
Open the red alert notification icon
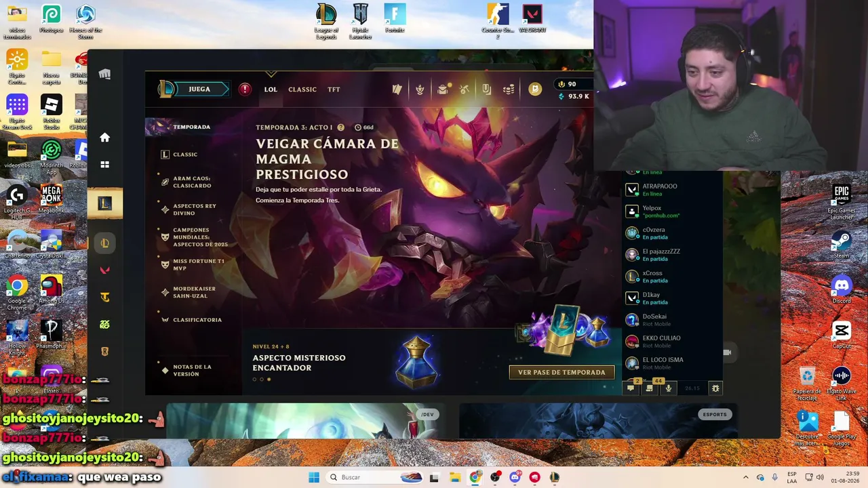[245, 89]
